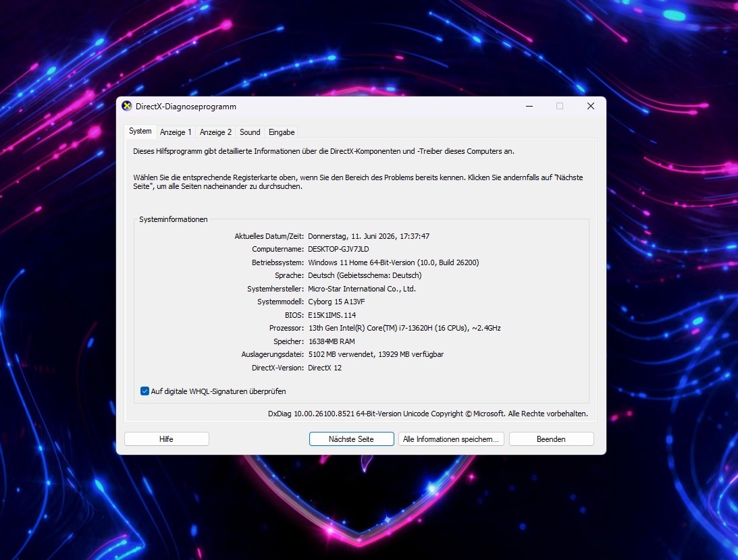Click Micro-Star International Co., Ltd. value
This screenshot has height=560, width=738.
coord(362,289)
